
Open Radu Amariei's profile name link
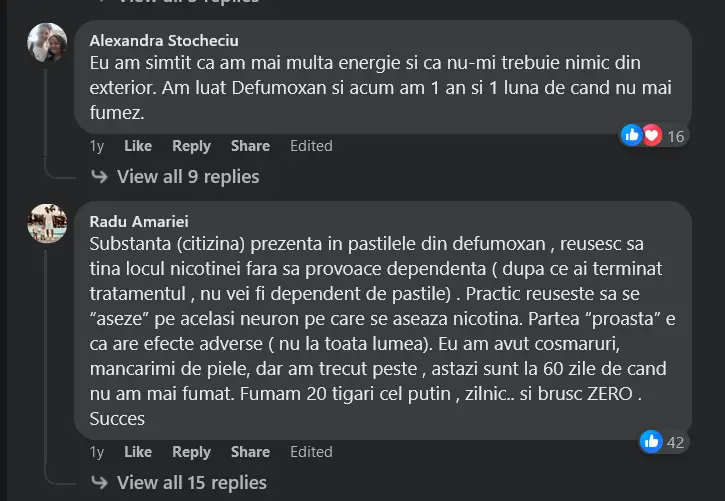click(139, 221)
